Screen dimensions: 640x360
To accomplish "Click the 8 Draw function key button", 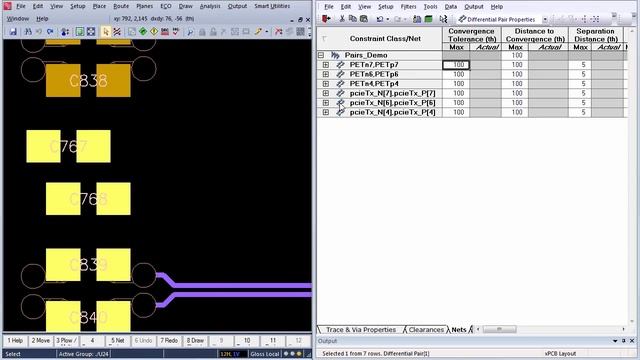I will coord(195,340).
